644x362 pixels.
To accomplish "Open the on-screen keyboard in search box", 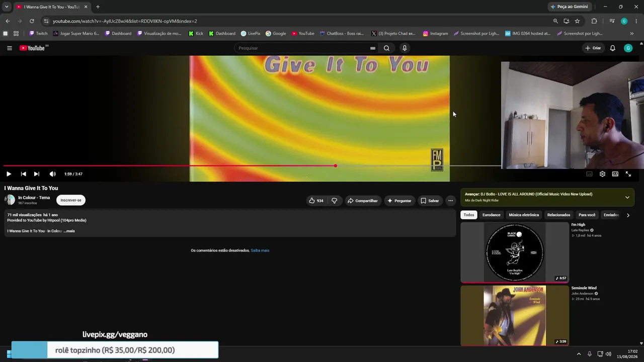I will (x=372, y=48).
